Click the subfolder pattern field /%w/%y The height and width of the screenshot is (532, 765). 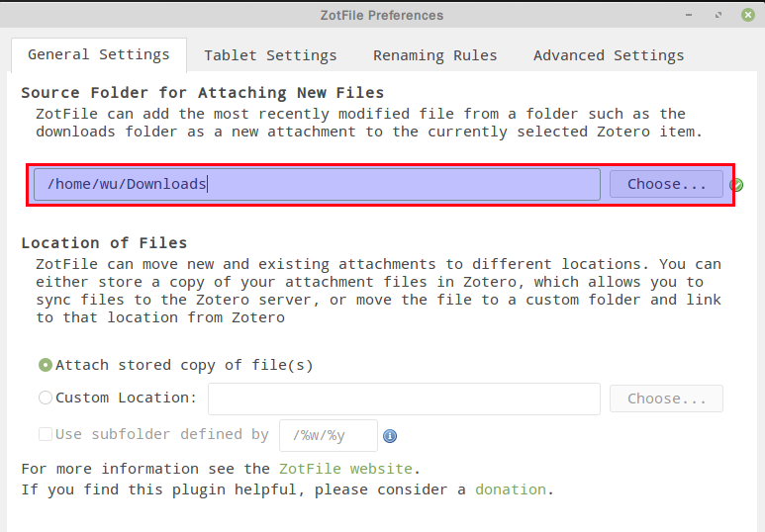tap(328, 435)
